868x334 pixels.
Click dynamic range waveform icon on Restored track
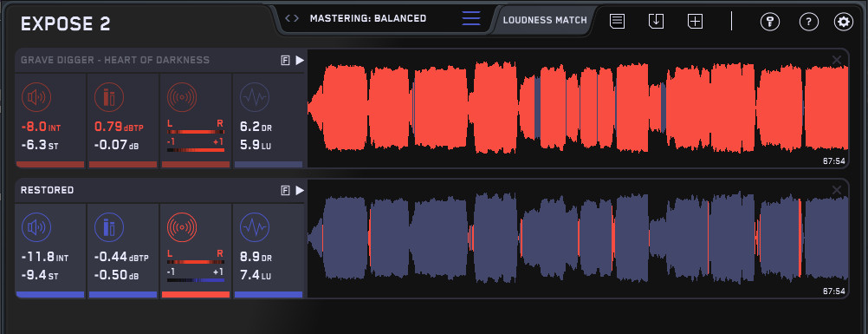coord(254,227)
